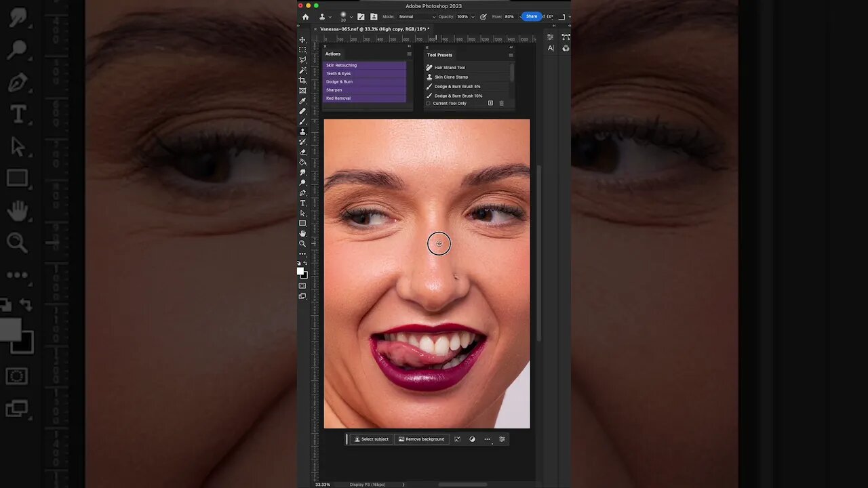Select the Paint Bucket tool
The width and height of the screenshot is (868, 488).
[x=302, y=162]
